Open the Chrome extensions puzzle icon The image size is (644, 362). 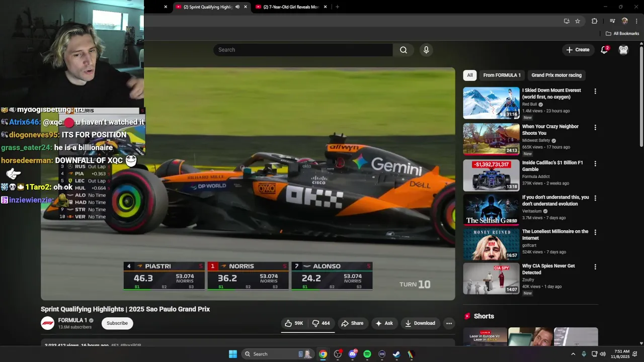[x=594, y=21]
